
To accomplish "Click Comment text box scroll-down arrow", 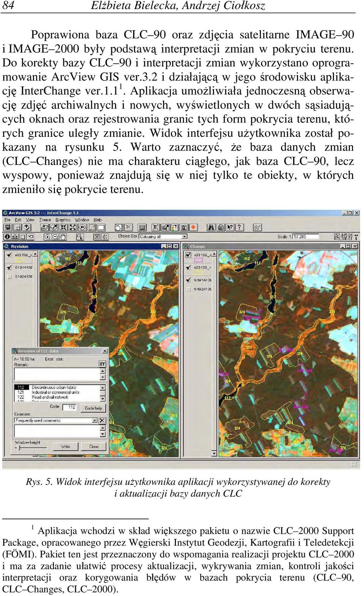I will (103, 434).
